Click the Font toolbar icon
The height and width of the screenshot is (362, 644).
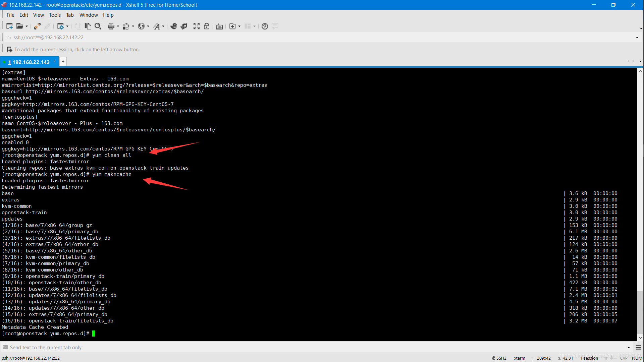(x=157, y=26)
